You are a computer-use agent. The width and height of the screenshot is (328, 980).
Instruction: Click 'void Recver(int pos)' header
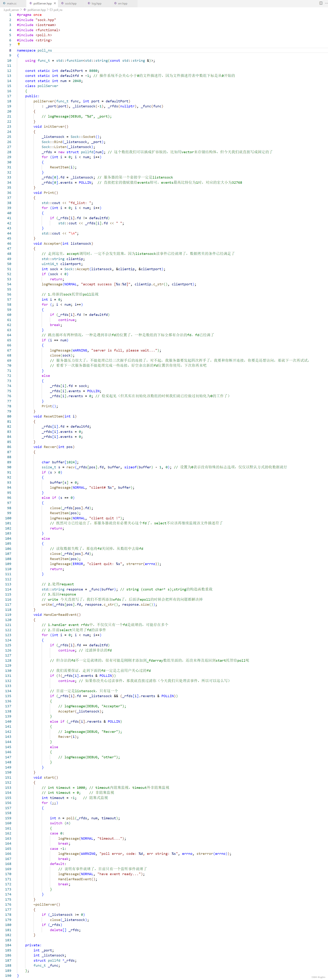pos(54,447)
